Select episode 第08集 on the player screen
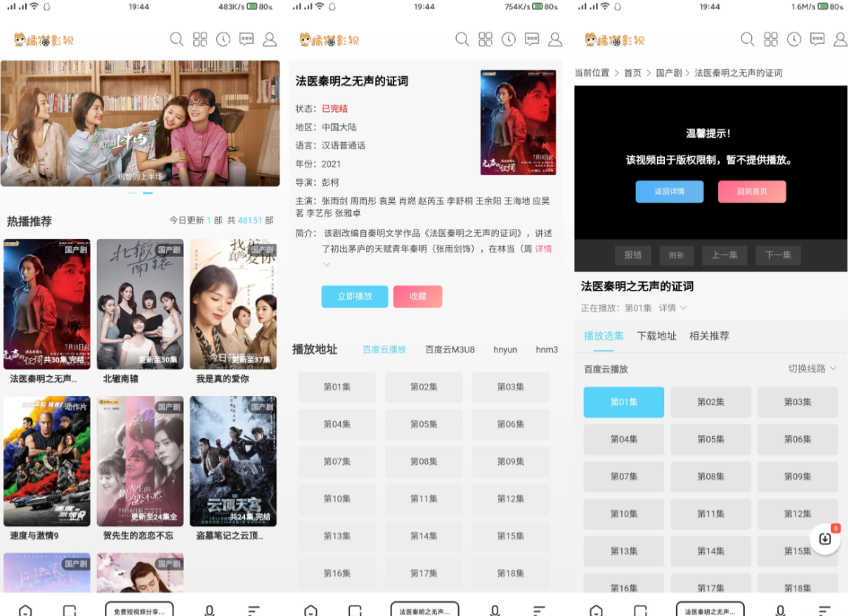Screen dimensions: 848x616 tap(711, 477)
